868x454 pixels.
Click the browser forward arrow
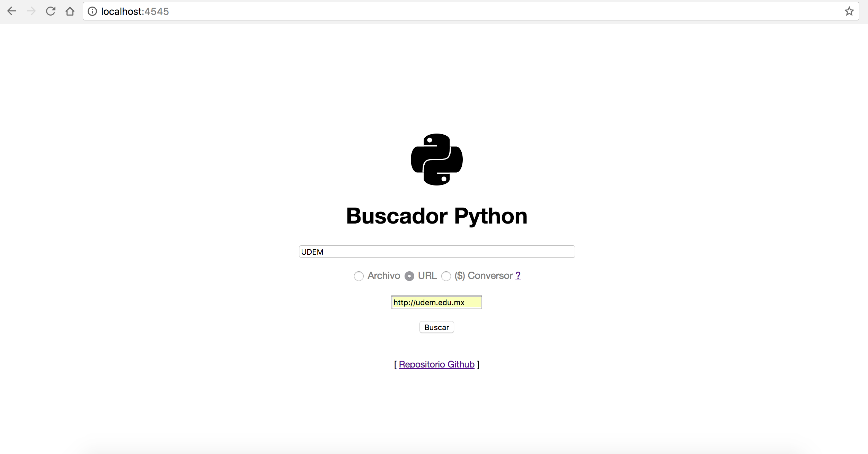pyautogui.click(x=31, y=11)
